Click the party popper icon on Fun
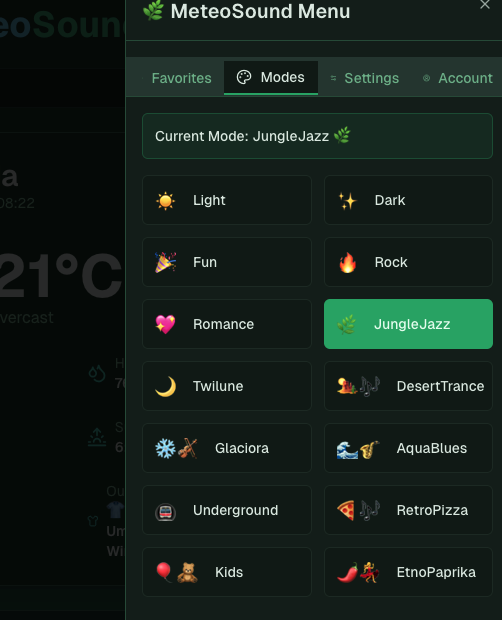The image size is (502, 620). [x=165, y=263]
